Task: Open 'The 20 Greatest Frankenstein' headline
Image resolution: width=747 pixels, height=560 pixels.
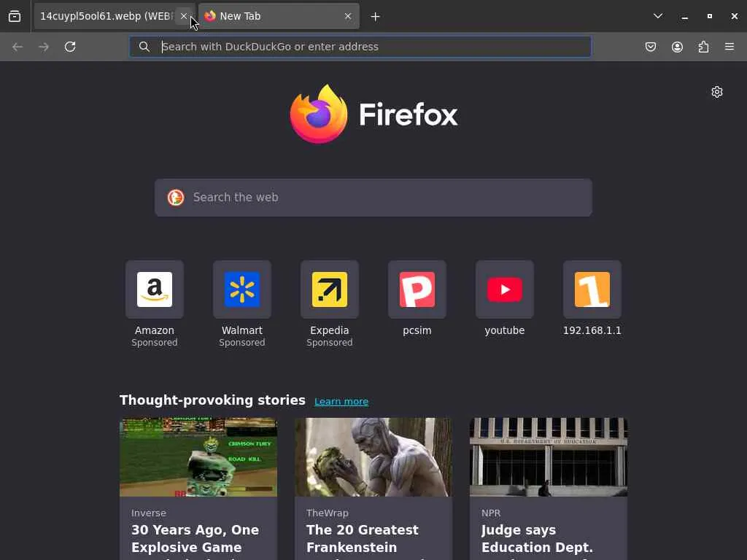Action: click(363, 539)
